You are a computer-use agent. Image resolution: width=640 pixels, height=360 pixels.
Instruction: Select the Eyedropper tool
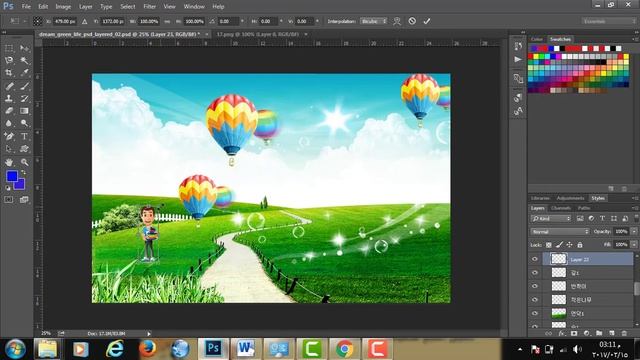point(24,73)
